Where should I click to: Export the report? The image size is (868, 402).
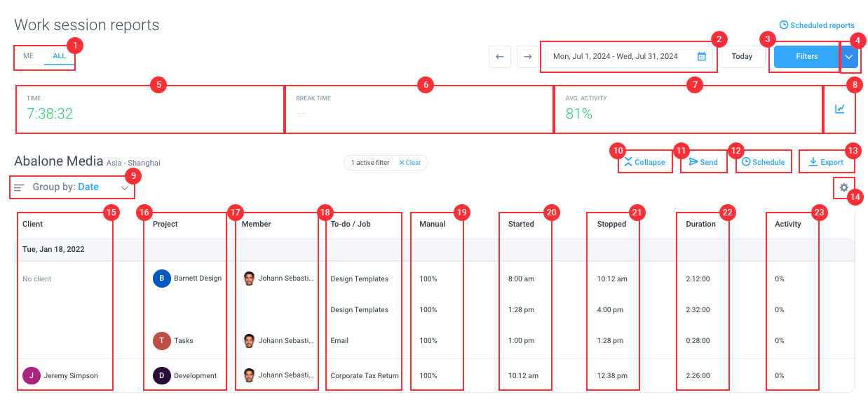[826, 162]
